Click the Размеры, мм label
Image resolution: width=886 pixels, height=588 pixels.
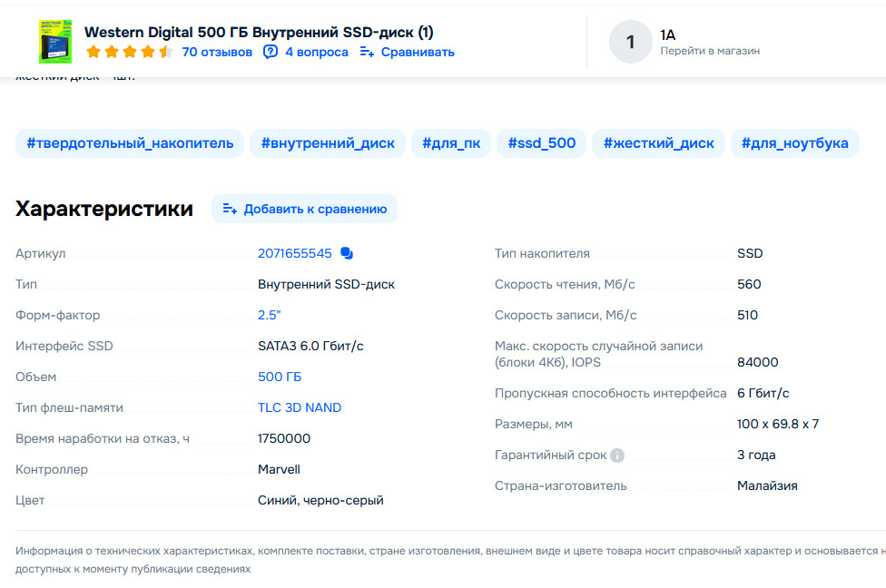[x=534, y=424]
